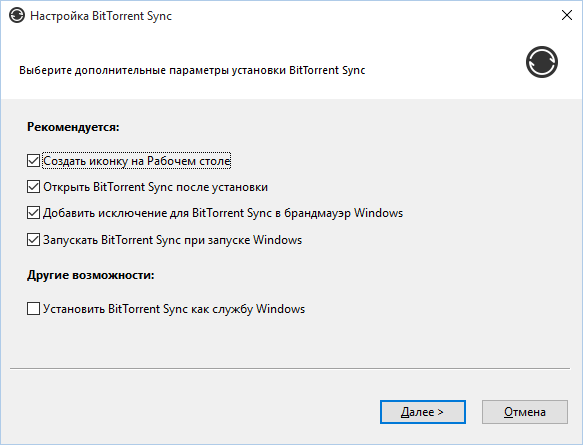The height and width of the screenshot is (445, 583).
Task: Click the 'Другие возможности:' heading
Action: pos(91,275)
